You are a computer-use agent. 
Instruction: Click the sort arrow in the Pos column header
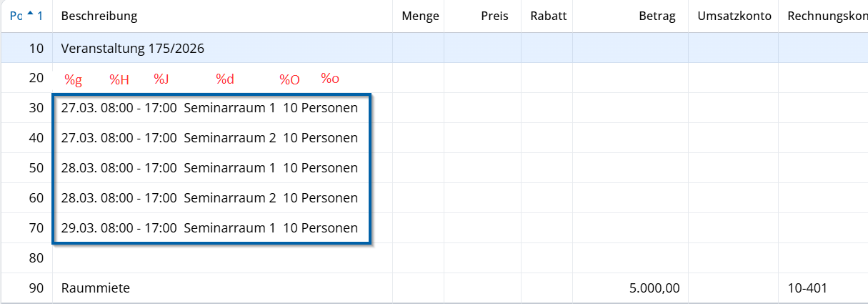click(x=29, y=14)
